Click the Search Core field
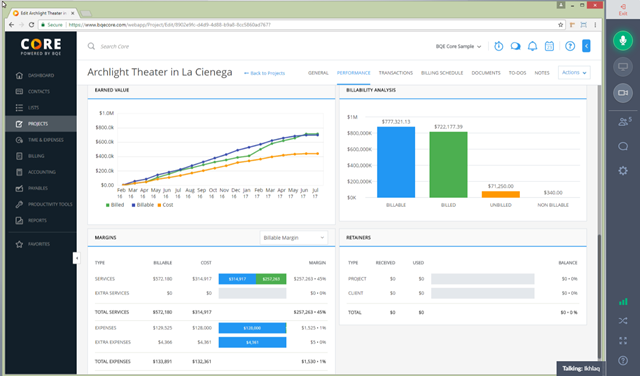Viewport: 640px width, 376px height. tap(115, 47)
